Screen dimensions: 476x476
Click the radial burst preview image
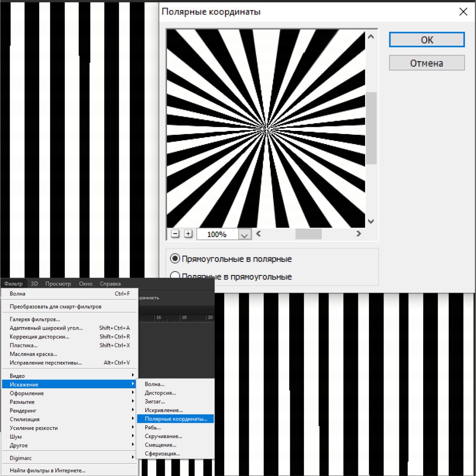point(266,129)
